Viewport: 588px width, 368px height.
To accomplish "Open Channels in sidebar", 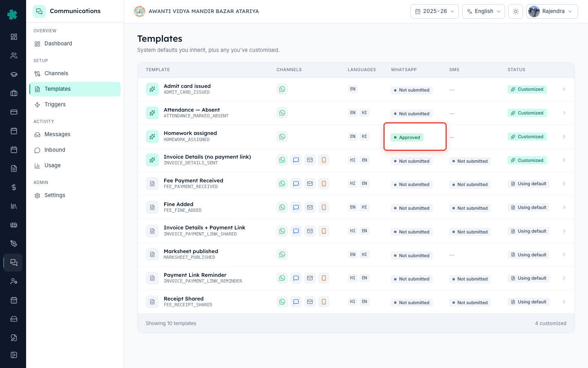I will pyautogui.click(x=75, y=74).
